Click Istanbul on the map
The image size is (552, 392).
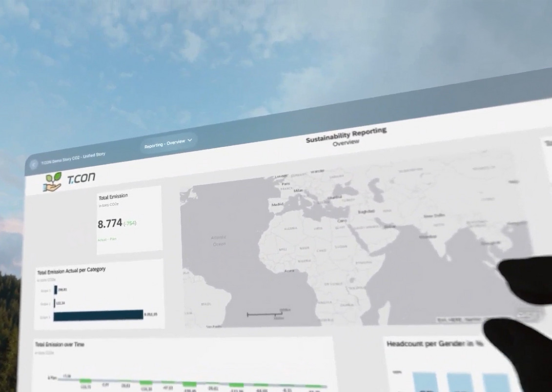[334, 198]
